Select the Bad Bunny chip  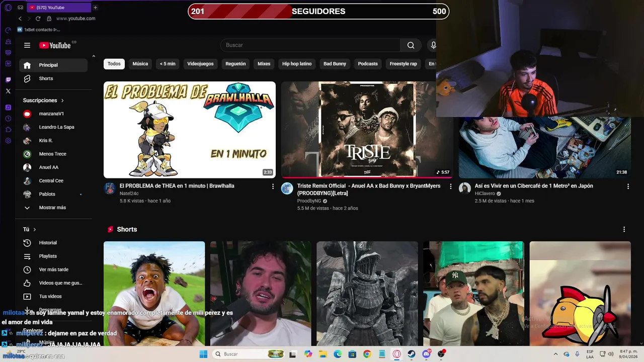[335, 64]
